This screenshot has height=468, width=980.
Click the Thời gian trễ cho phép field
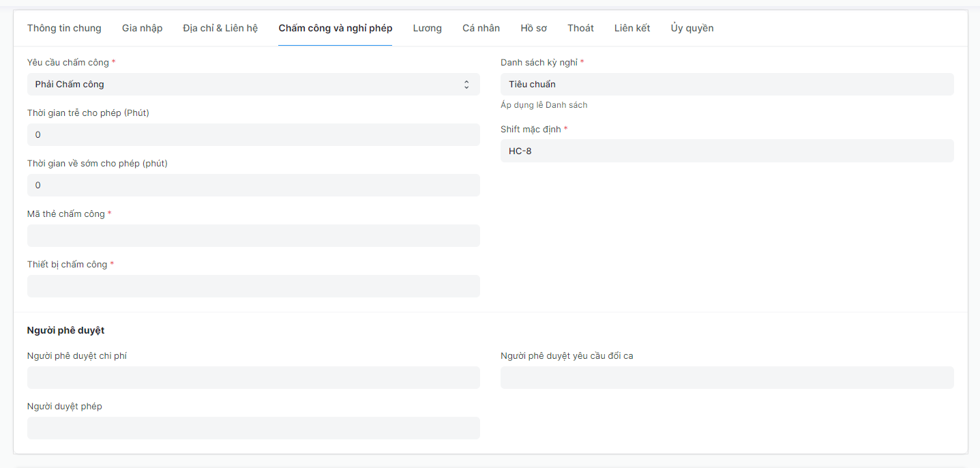pos(253,135)
